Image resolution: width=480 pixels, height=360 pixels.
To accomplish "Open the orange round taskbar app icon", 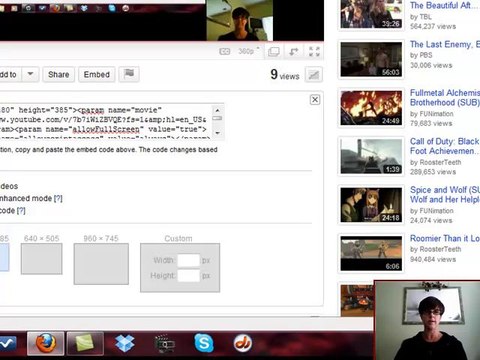I will (x=243, y=343).
